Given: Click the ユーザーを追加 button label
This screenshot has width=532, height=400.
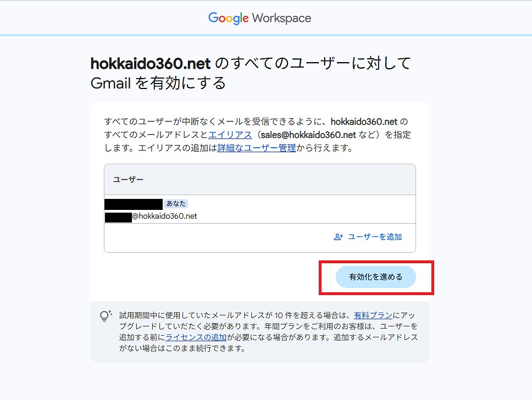Looking at the screenshot, I should [375, 237].
